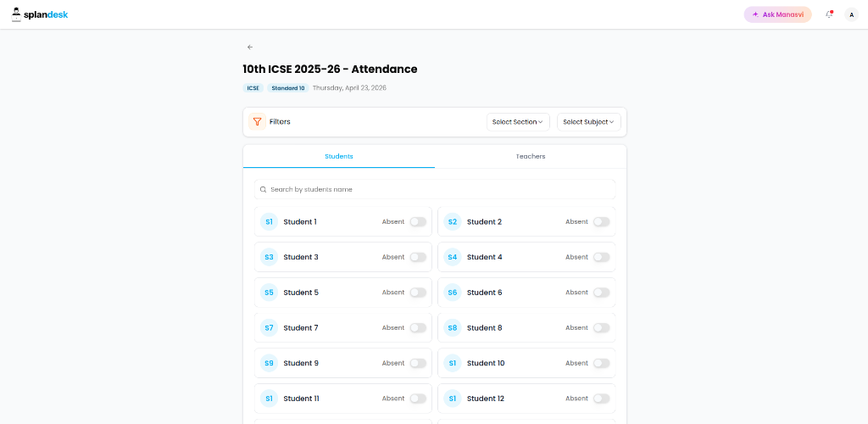The image size is (868, 424).
Task: Select the Student 5 name
Action: (x=301, y=293)
